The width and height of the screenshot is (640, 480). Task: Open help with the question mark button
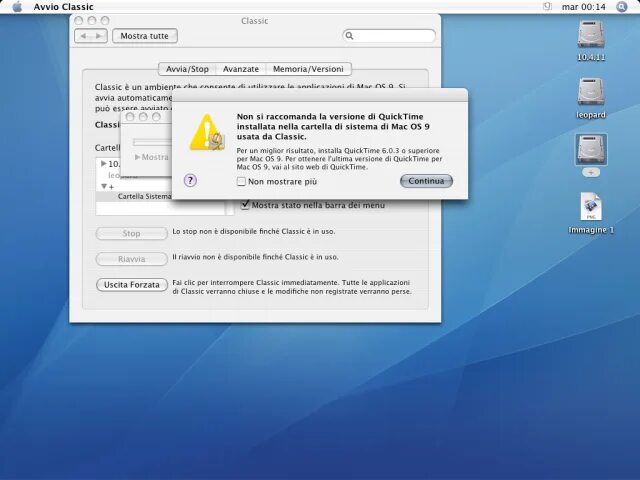[x=190, y=180]
